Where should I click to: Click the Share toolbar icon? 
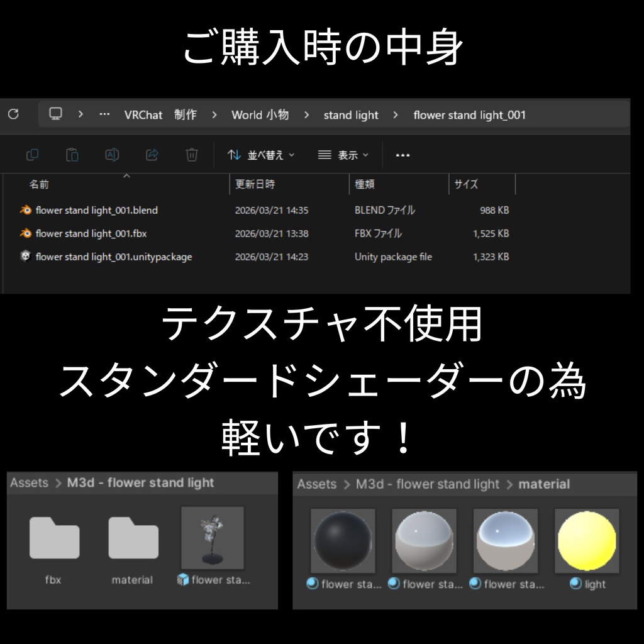click(152, 155)
